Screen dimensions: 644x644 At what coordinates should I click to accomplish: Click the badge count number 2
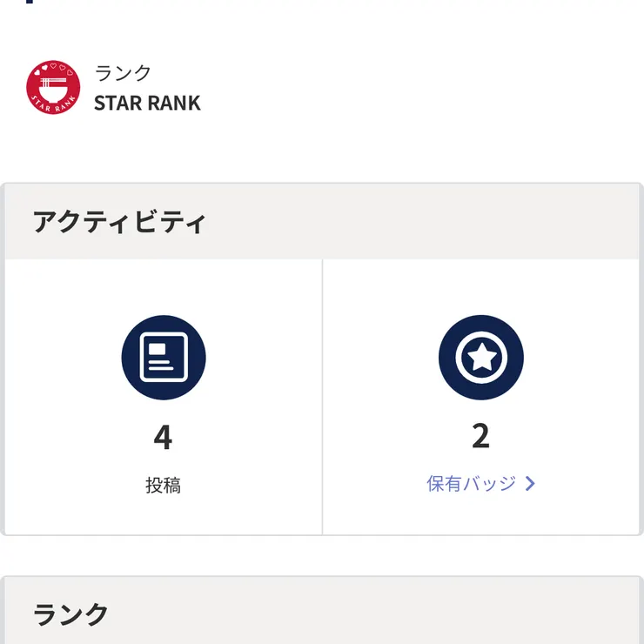pyautogui.click(x=480, y=437)
